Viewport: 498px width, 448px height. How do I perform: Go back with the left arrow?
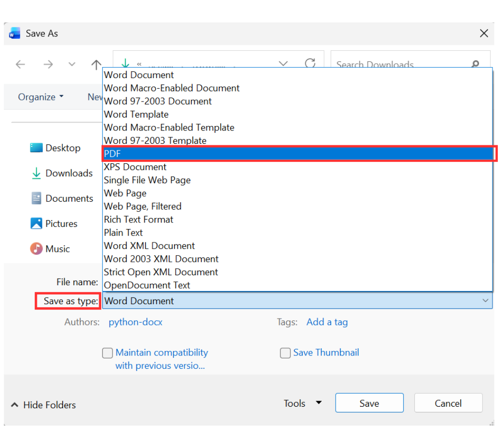pos(20,64)
